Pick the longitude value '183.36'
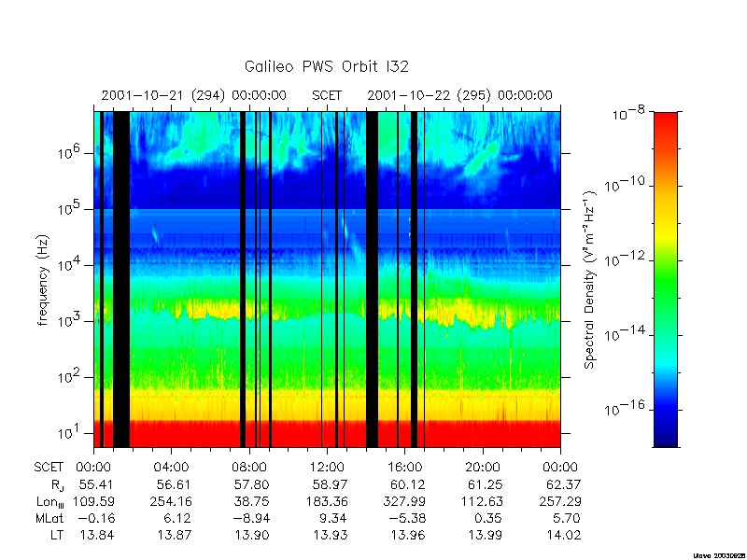The width and height of the screenshot is (747, 560). coord(326,501)
